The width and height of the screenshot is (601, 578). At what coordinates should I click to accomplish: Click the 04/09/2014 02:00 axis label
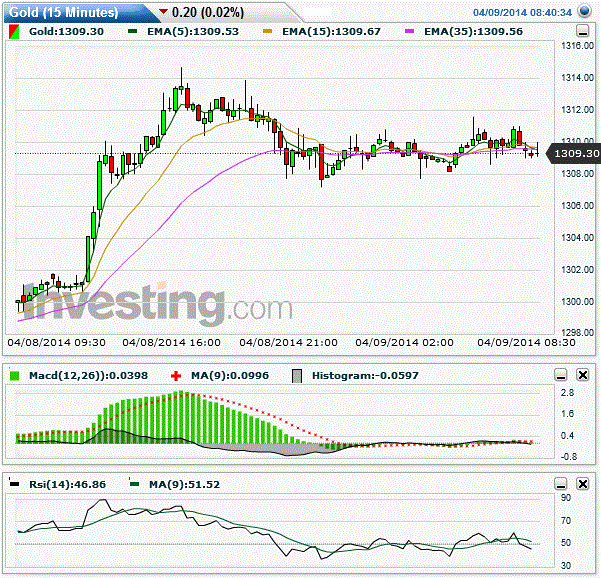404,342
